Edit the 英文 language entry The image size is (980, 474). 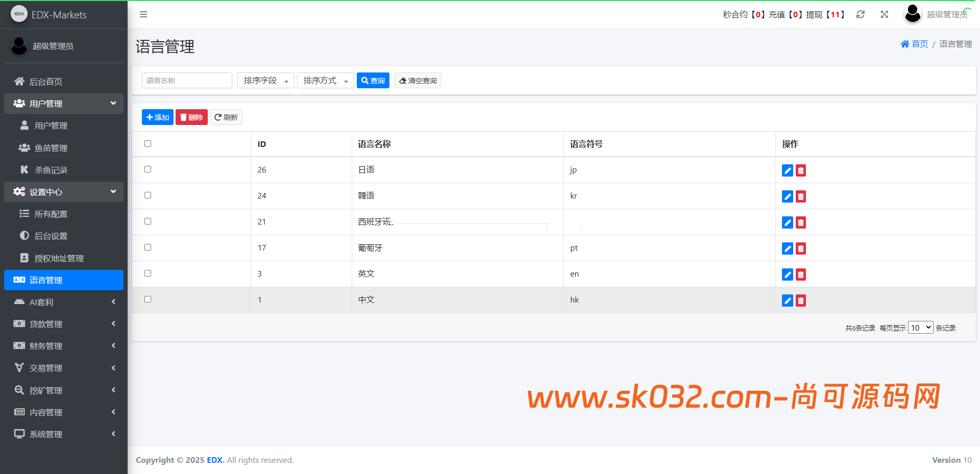[788, 275]
